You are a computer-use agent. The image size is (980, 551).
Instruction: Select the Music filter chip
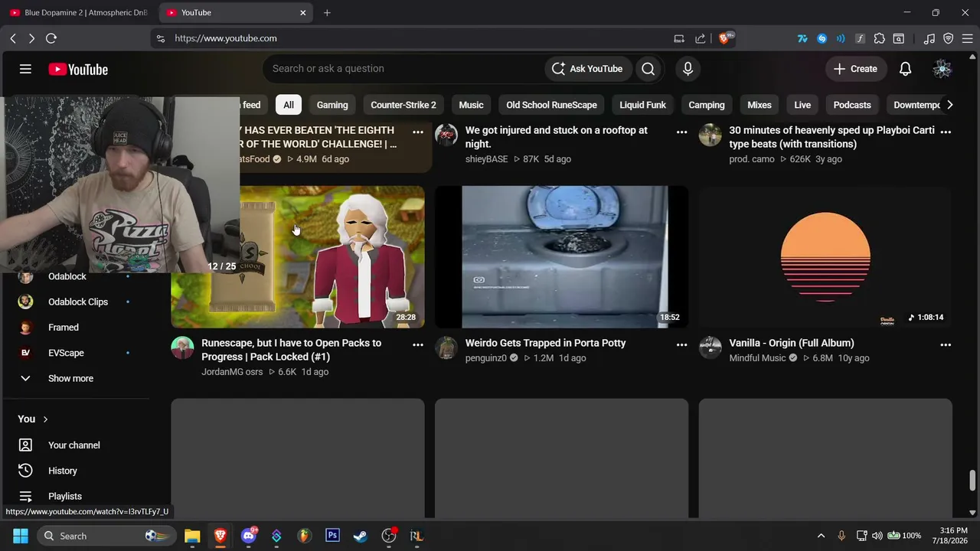pos(471,105)
